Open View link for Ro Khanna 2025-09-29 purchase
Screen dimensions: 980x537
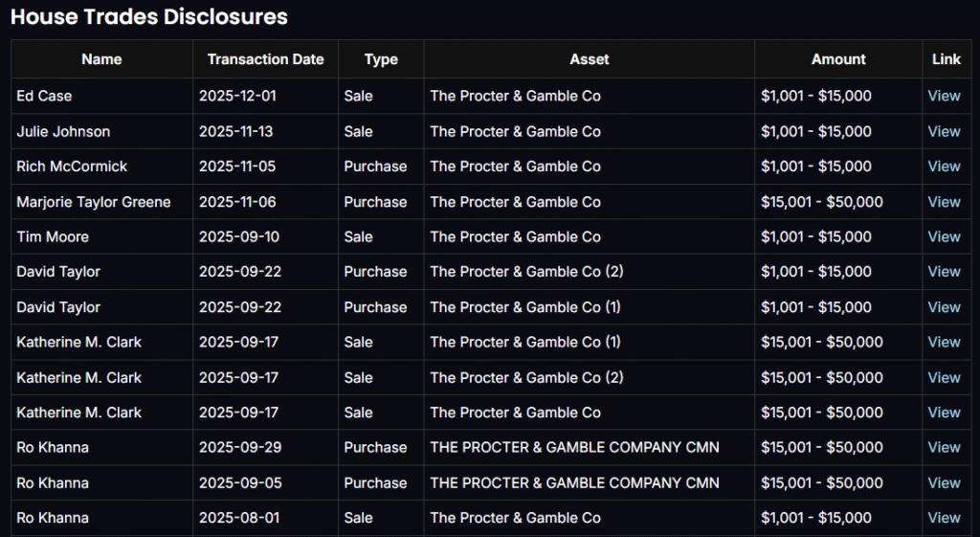coord(944,447)
